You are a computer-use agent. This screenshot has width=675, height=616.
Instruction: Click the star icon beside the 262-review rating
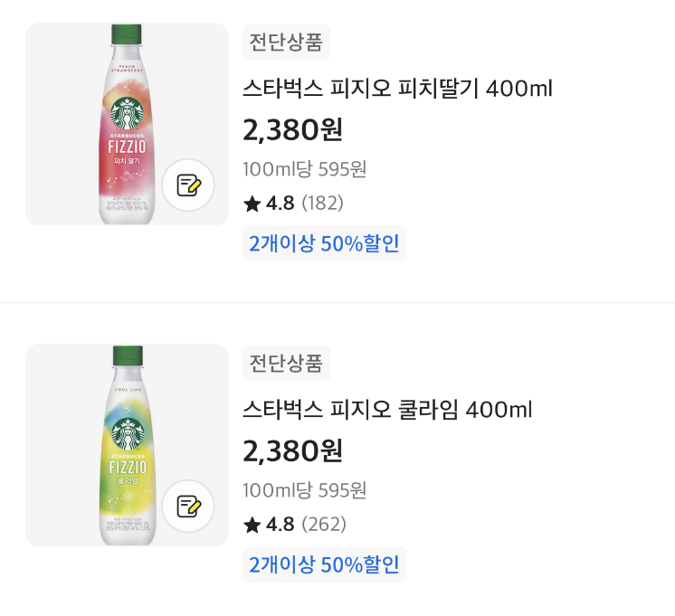[252, 525]
